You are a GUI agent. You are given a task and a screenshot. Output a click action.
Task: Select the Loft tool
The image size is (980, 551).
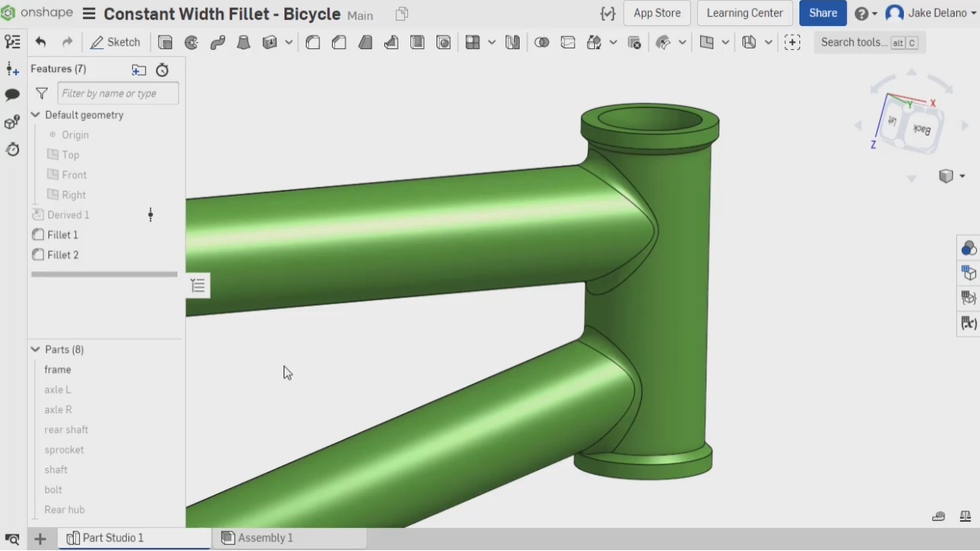243,43
